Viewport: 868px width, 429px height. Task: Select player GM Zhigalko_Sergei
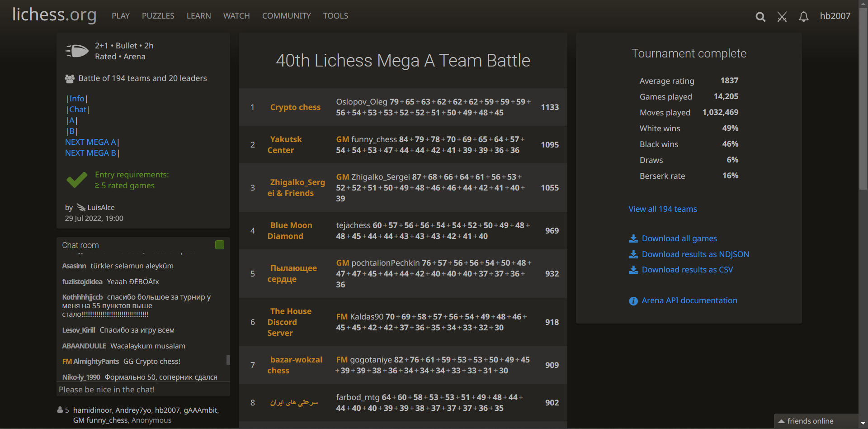click(x=373, y=177)
